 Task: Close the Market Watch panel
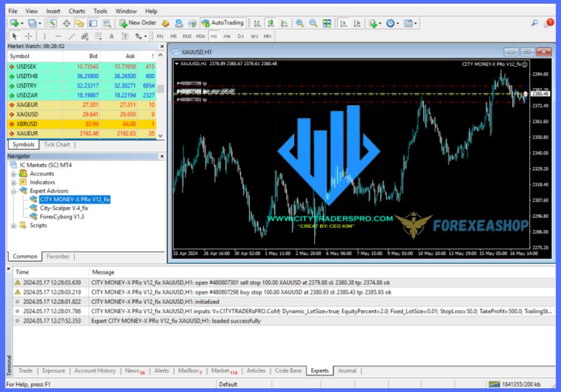click(x=161, y=47)
